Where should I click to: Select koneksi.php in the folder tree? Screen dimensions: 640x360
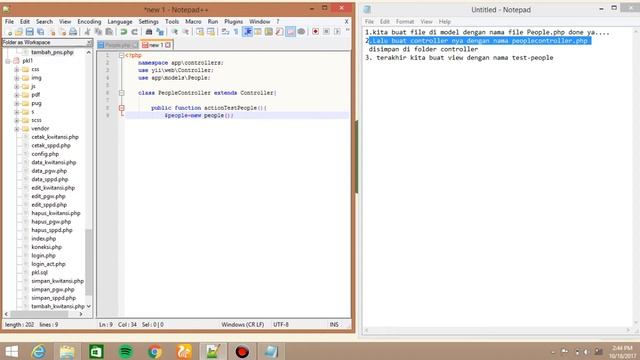47,247
